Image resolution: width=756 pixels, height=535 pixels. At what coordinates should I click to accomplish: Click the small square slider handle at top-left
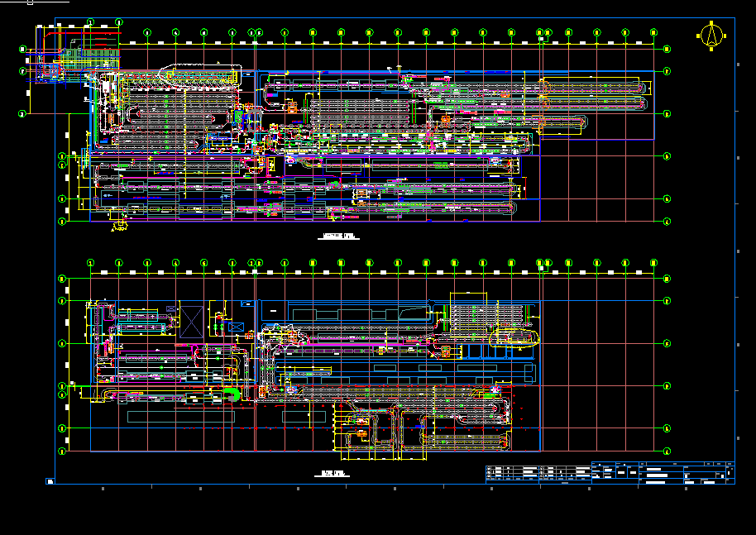pyautogui.click(x=31, y=2)
